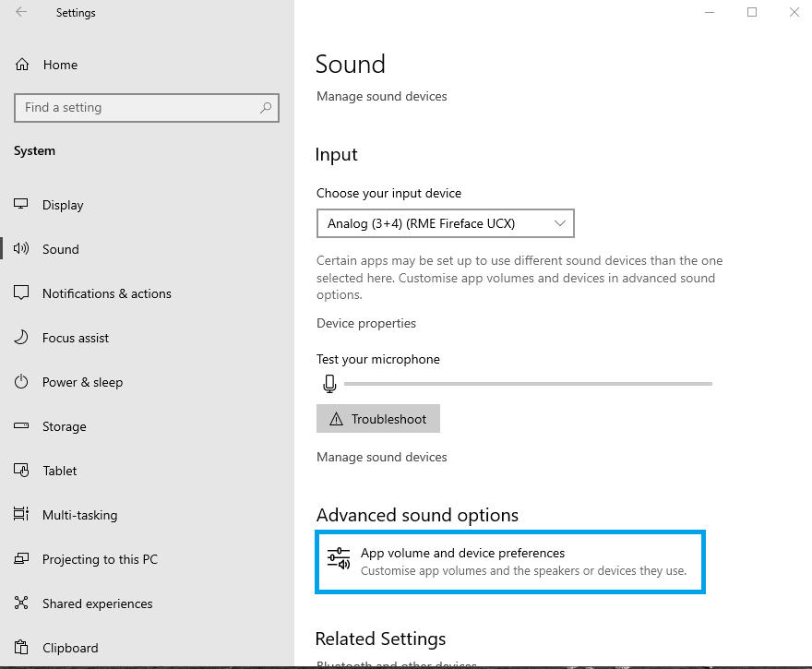Click the search magnifier icon
This screenshot has height=669, width=812.
pos(266,108)
